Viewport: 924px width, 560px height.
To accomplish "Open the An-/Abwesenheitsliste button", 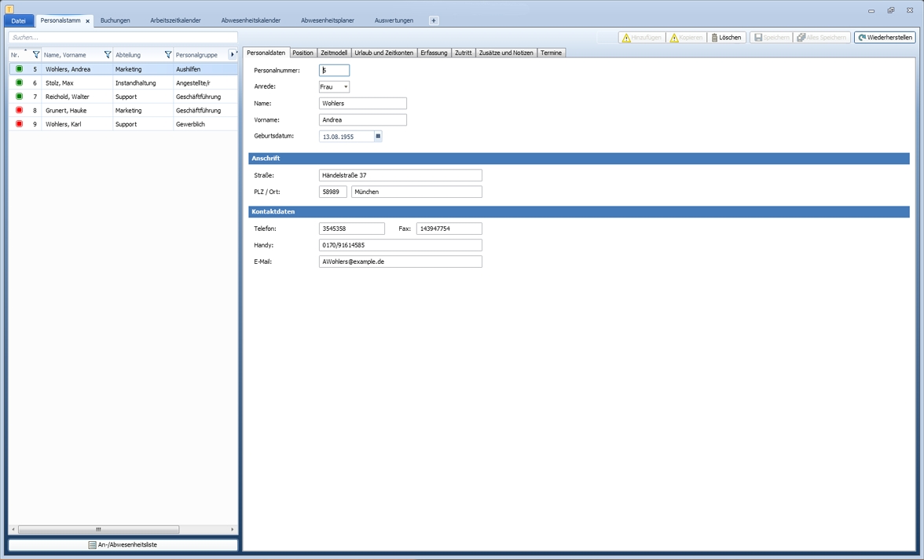I will [123, 545].
